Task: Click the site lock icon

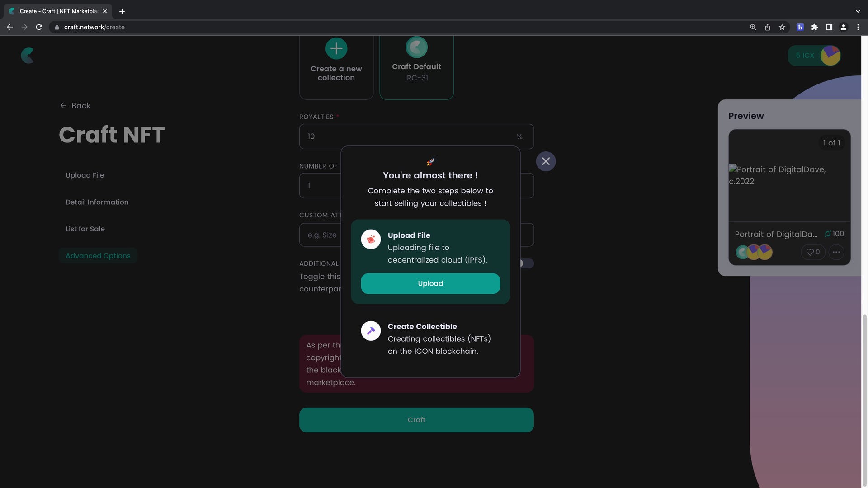Action: point(57,27)
